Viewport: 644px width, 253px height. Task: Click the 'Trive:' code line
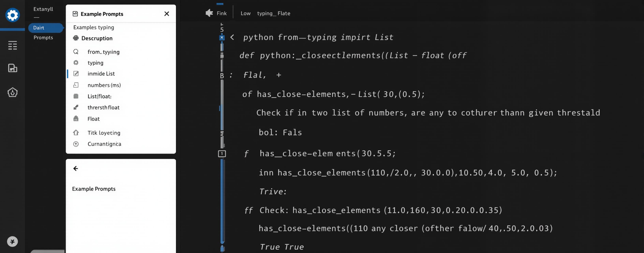(273, 192)
